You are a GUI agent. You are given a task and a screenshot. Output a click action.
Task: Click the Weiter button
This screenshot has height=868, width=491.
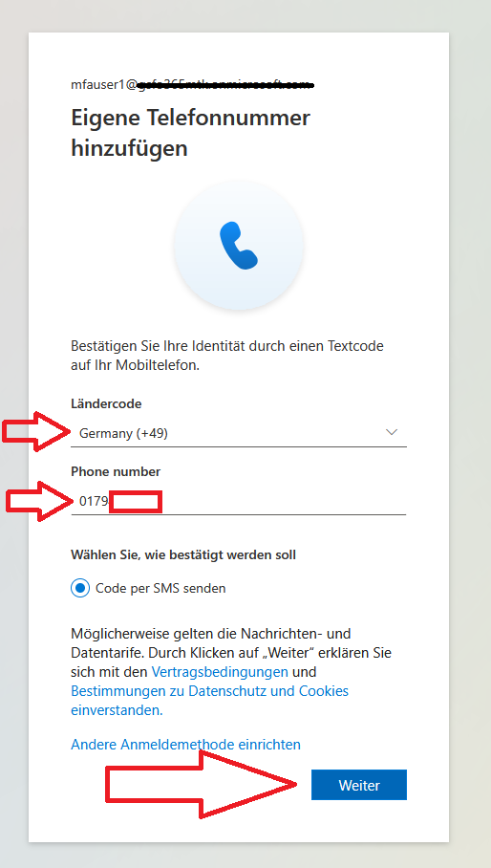[x=359, y=785]
